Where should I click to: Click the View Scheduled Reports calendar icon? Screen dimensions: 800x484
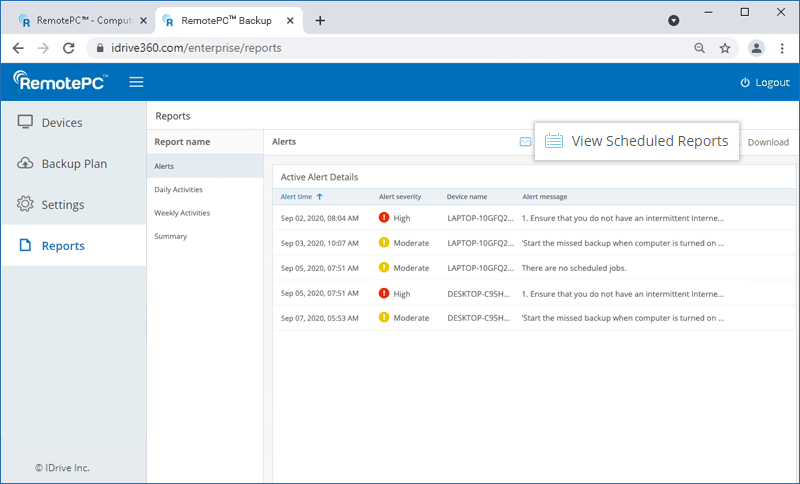click(554, 141)
